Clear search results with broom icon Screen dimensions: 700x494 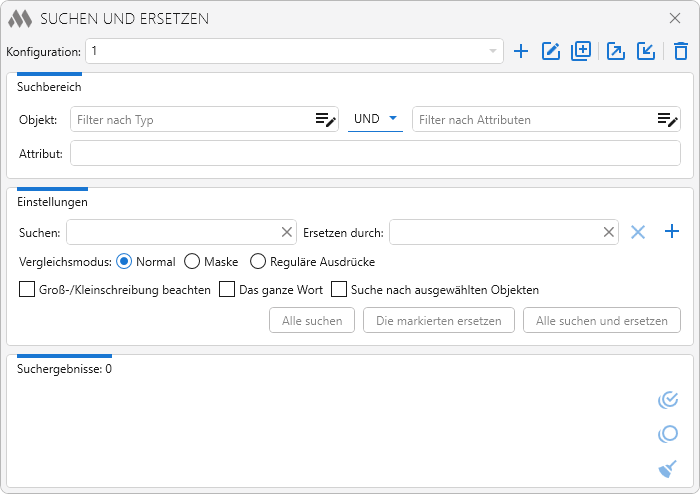click(x=668, y=468)
